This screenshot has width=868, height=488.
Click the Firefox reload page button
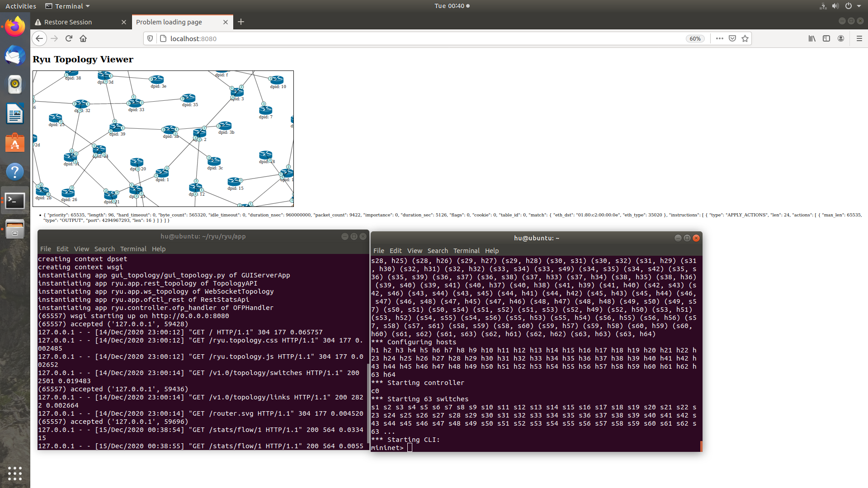coord(69,38)
